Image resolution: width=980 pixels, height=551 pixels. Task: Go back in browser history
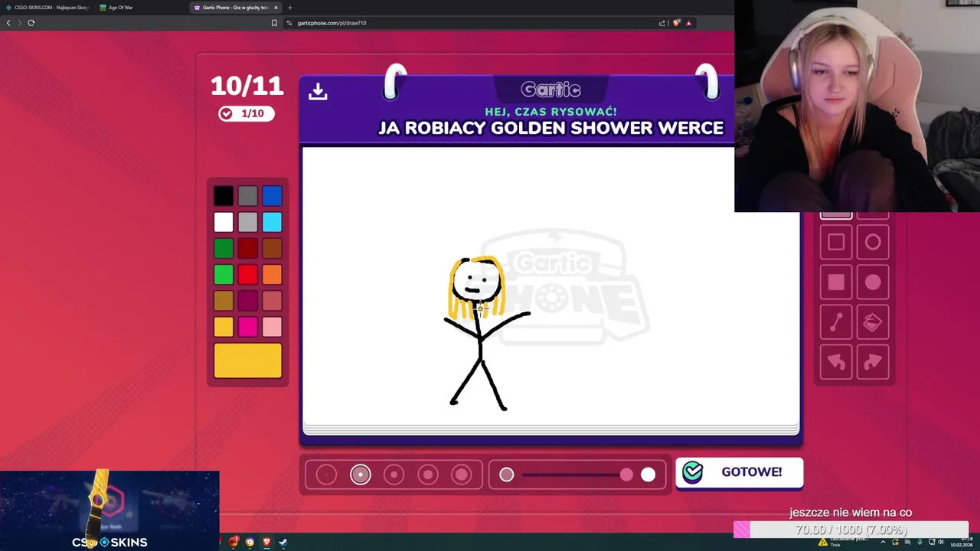pos(8,23)
